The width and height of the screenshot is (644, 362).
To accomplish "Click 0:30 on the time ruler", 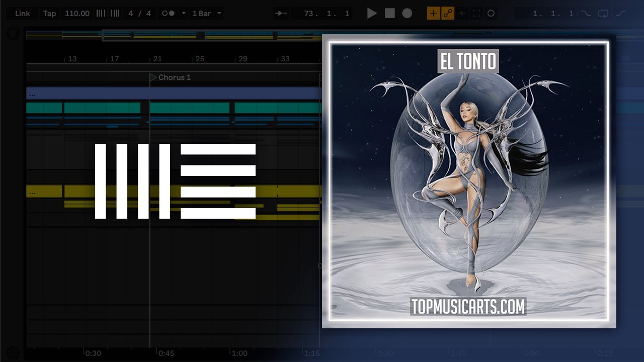I will (93, 353).
